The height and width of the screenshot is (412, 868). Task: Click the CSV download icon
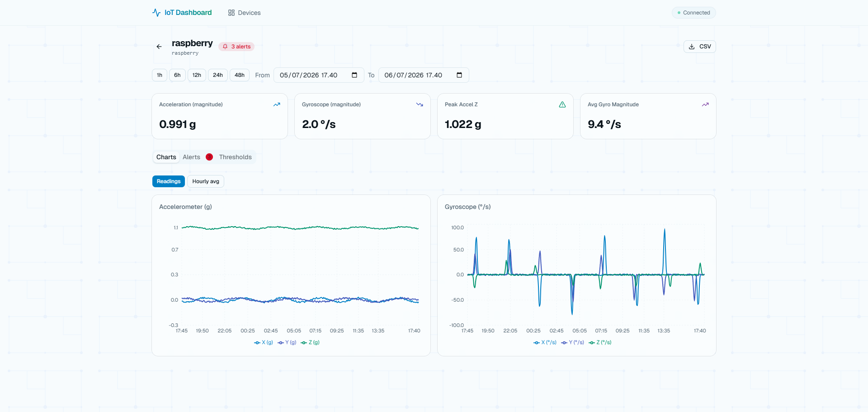coord(692,47)
